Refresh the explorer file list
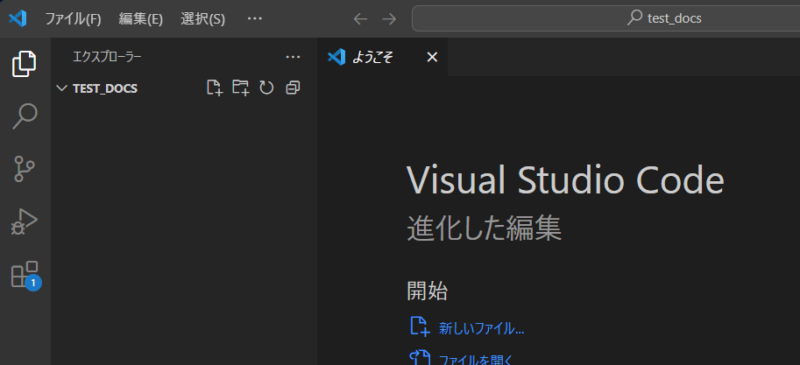Image resolution: width=800 pixels, height=365 pixels. point(266,88)
